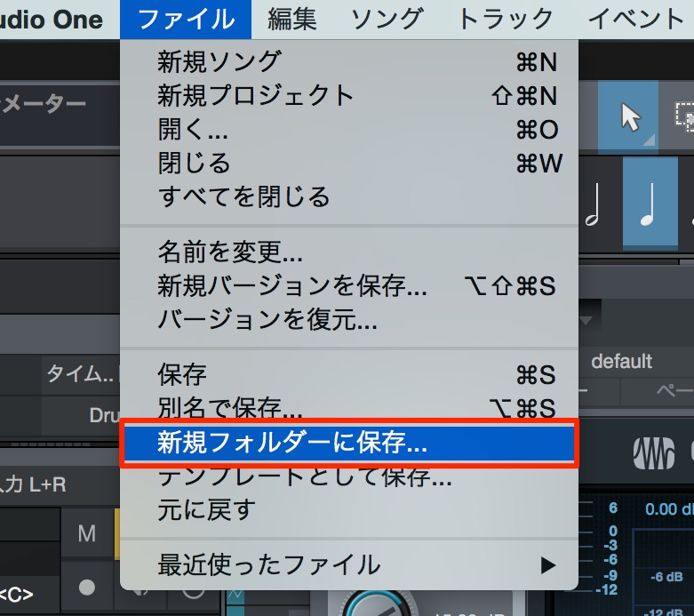Click the default preset label
The image size is (694, 616).
[621, 362]
